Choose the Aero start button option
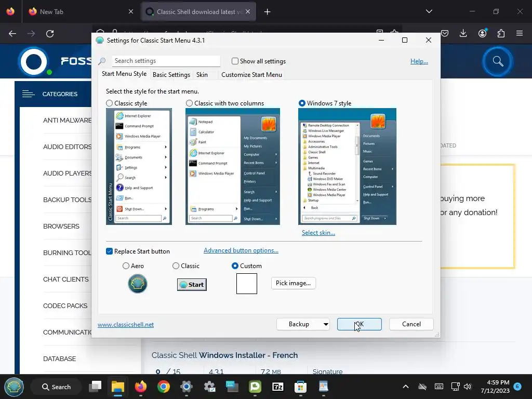This screenshot has height=399, width=532. pos(126,265)
